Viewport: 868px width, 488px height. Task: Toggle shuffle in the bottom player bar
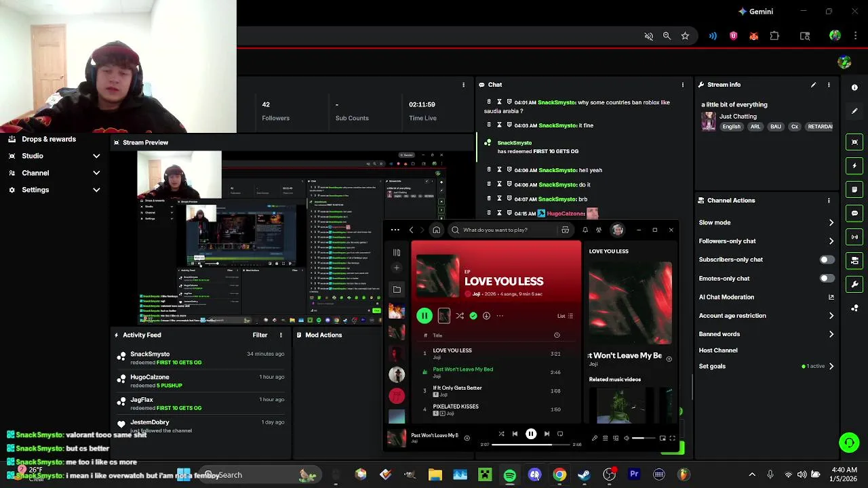(x=501, y=434)
